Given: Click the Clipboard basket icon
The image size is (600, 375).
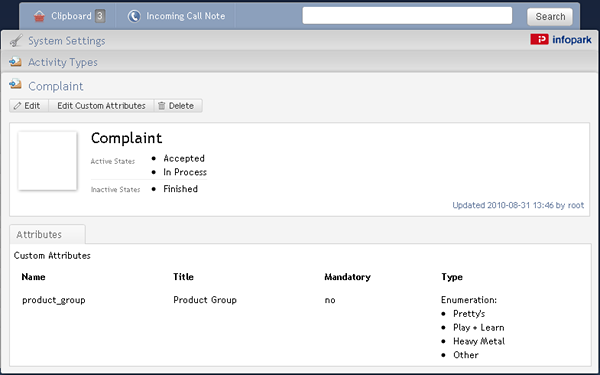Looking at the screenshot, I should click(39, 16).
